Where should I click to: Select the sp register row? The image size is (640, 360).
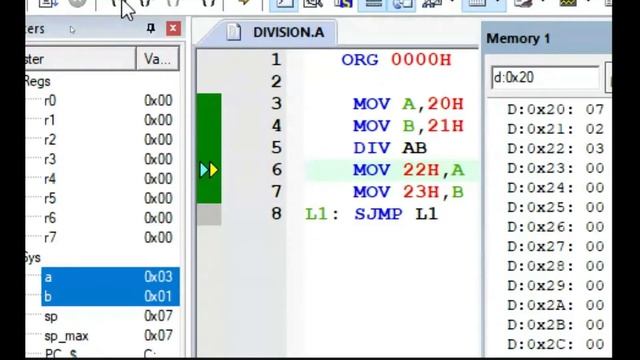[x=108, y=316]
